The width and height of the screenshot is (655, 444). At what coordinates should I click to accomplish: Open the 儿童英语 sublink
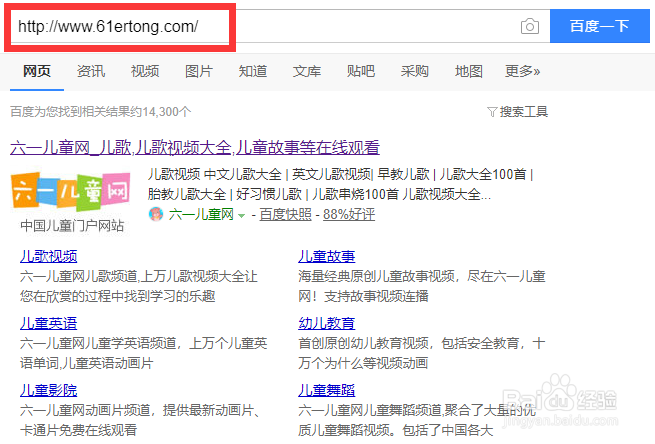pos(48,323)
